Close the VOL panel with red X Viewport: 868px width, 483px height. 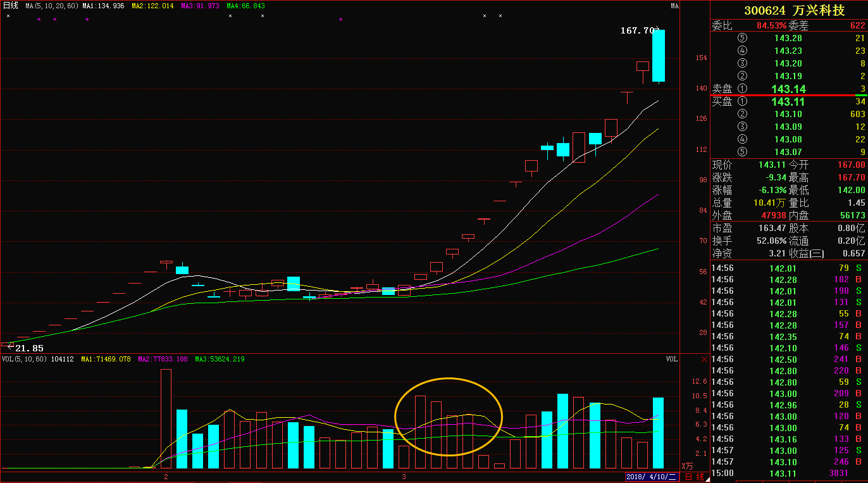point(705,360)
